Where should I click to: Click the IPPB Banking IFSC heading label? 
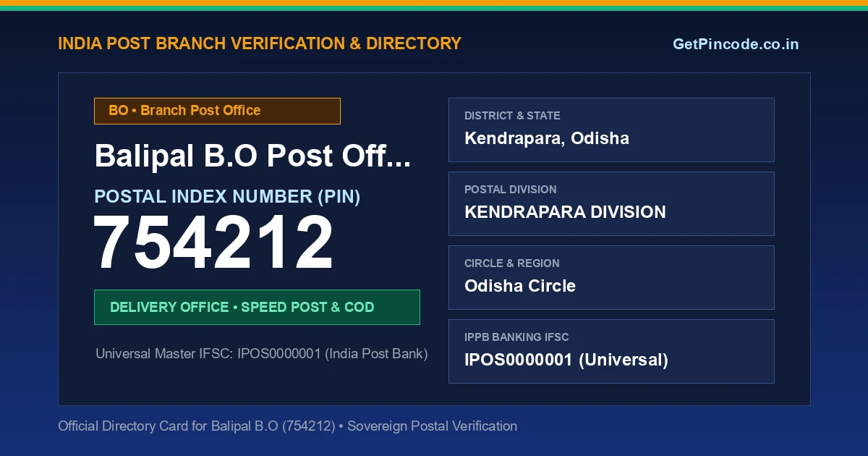(516, 337)
